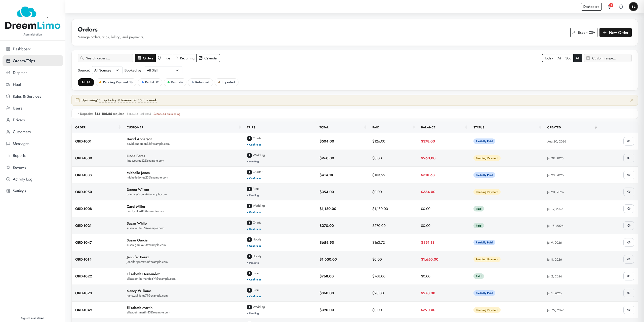Screen dimensions: 644x322
Task: Filter by Partial status chip
Action: pyautogui.click(x=150, y=82)
